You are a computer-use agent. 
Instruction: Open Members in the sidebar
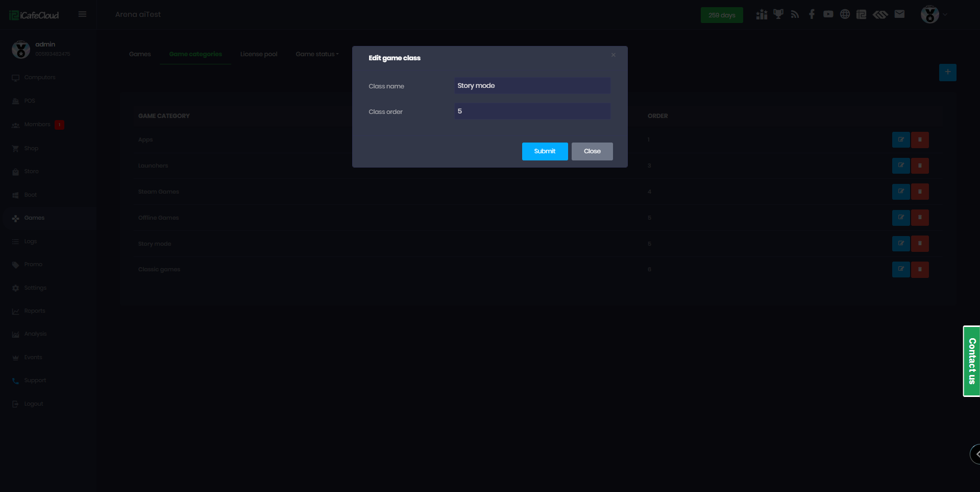pos(37,125)
